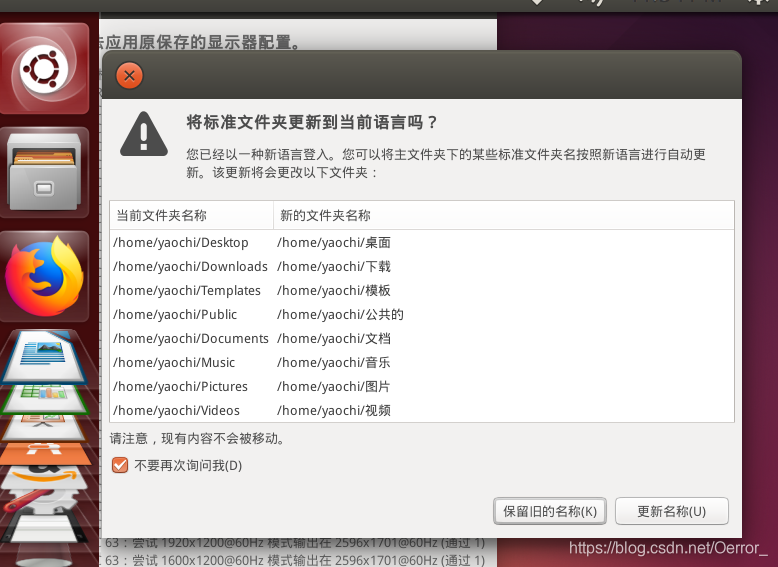Click the /home/yaochi/模板 cell
Screen dimensions: 778x567
[334, 290]
